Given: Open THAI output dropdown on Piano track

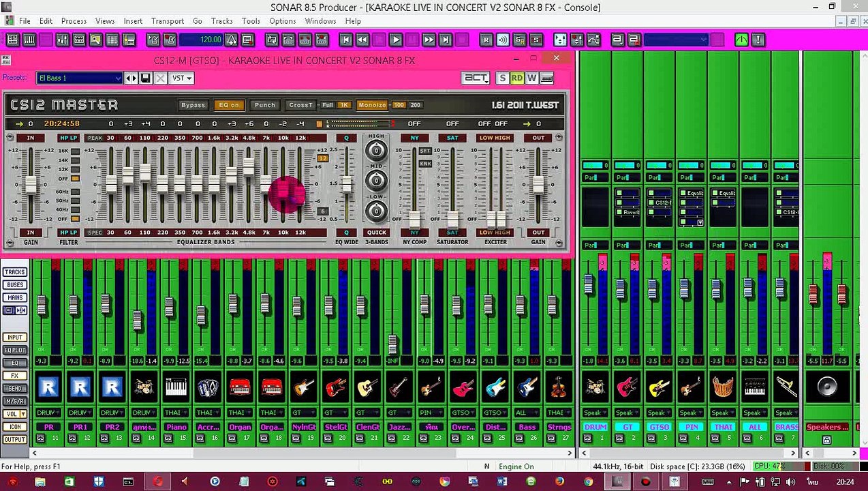Looking at the screenshot, I should 175,413.
